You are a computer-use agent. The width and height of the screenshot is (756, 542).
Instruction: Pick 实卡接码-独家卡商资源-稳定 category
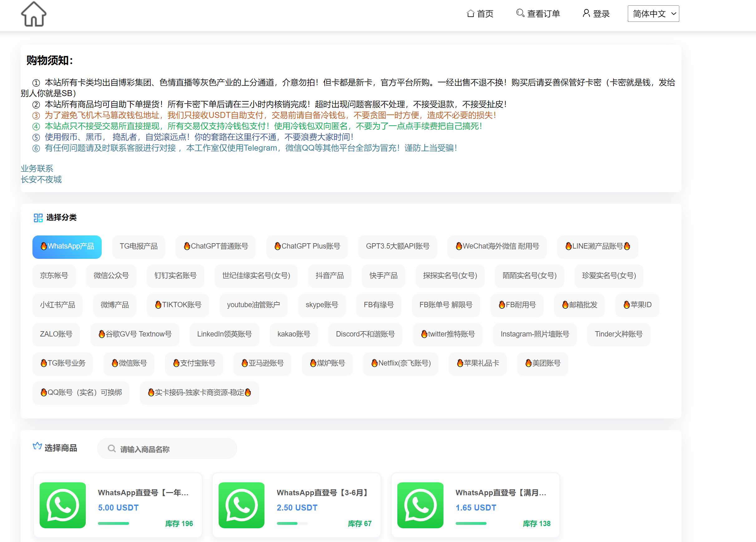[x=199, y=393]
